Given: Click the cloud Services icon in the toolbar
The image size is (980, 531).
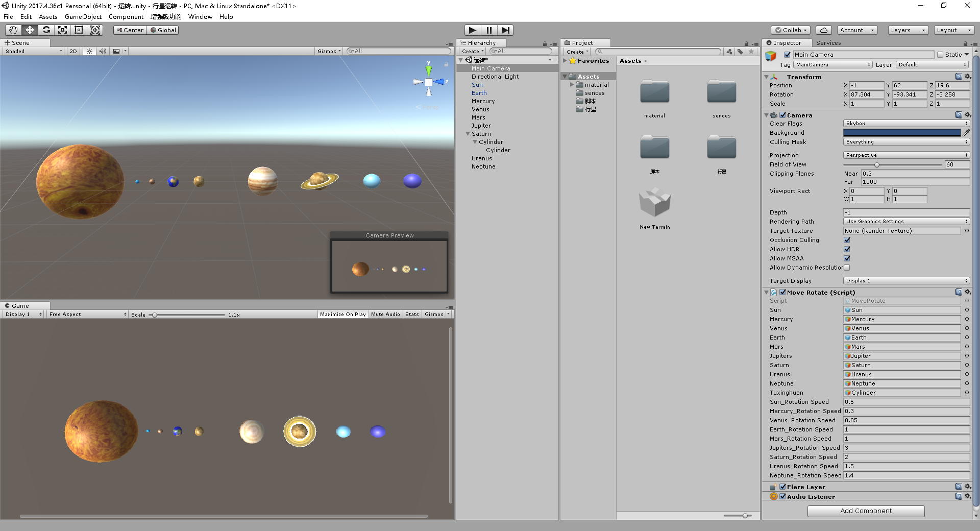Looking at the screenshot, I should click(x=823, y=30).
